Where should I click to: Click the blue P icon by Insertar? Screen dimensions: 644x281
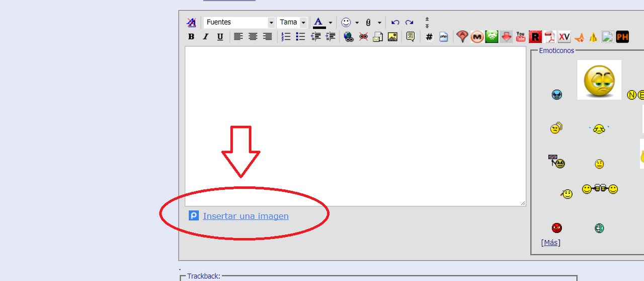tap(194, 216)
